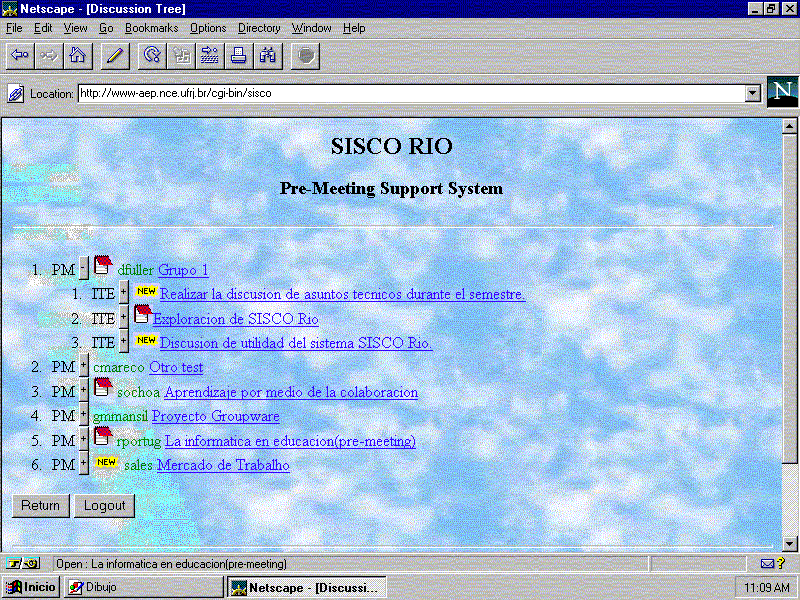Screen dimensions: 800x600
Task: Open the Grupo 1 link
Action: (x=183, y=270)
